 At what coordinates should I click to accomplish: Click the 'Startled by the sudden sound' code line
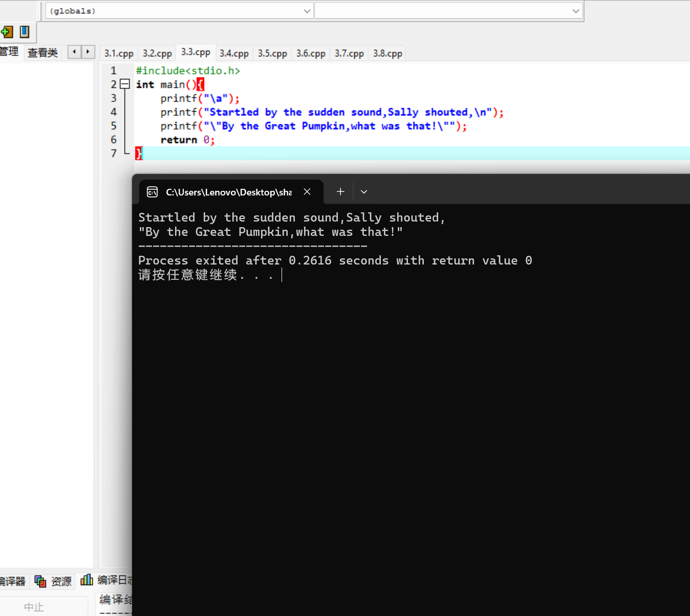point(332,112)
